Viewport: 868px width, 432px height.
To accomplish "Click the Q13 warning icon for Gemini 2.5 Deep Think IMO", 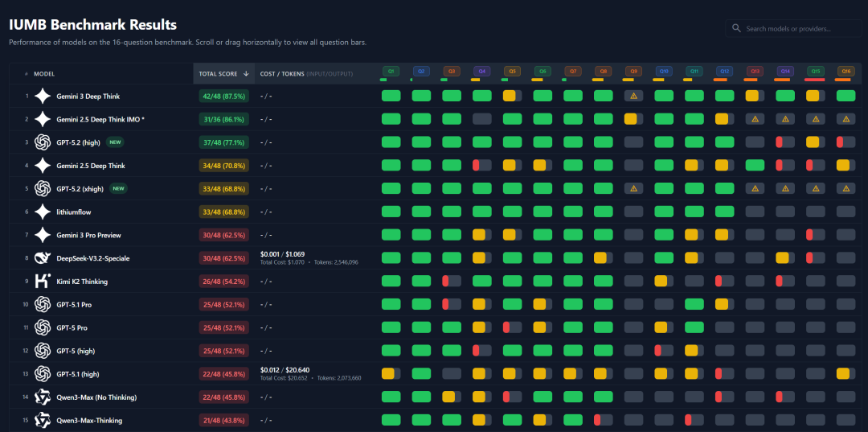I will pyautogui.click(x=755, y=120).
